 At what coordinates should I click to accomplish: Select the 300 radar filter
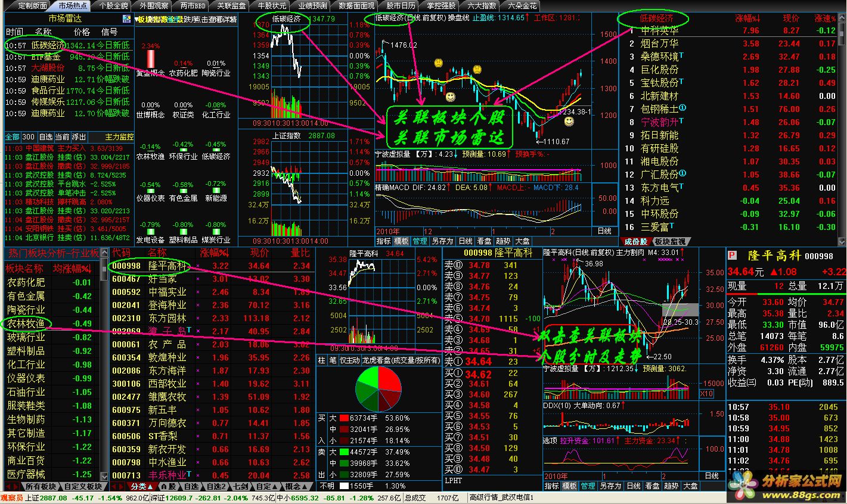click(x=29, y=137)
